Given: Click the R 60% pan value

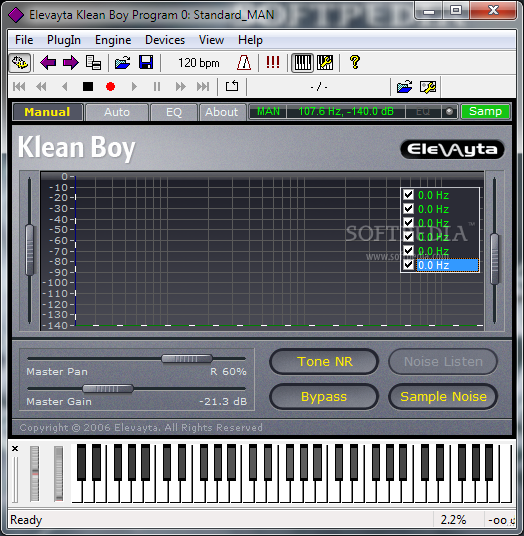Looking at the screenshot, I should click(228, 372).
